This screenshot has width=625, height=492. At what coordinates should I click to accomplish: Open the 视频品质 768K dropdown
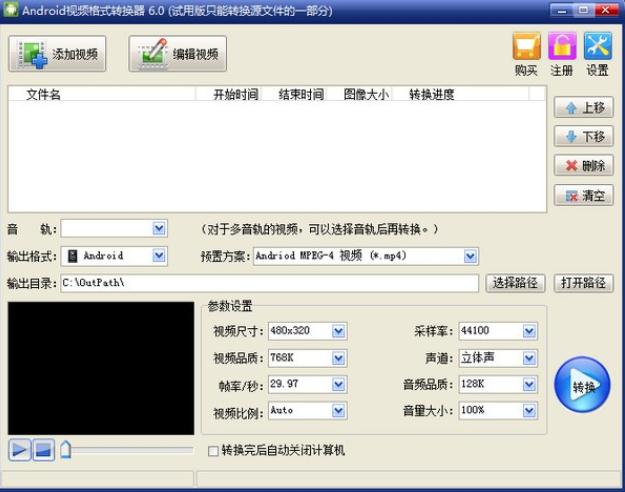click(x=307, y=358)
